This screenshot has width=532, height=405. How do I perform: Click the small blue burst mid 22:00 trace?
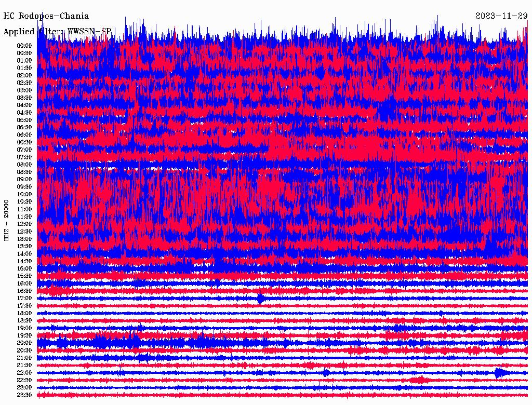(325, 372)
